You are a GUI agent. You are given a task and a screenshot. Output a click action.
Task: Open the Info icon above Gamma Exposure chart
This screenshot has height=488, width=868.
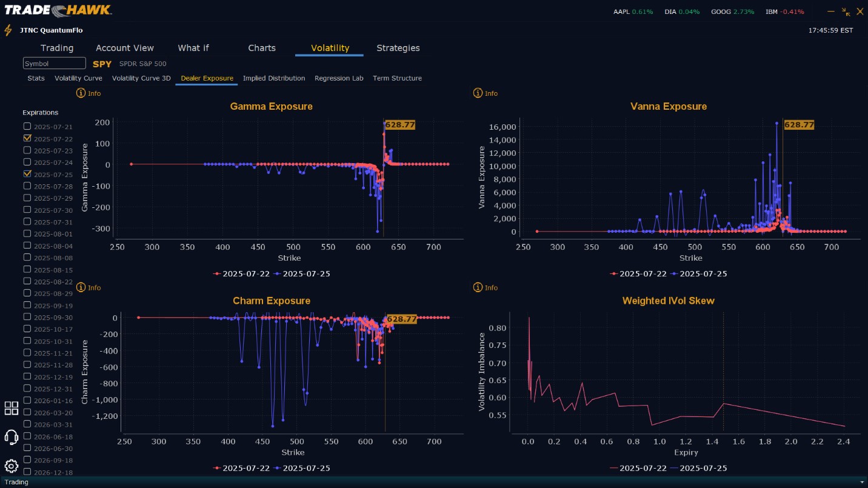[x=80, y=93]
